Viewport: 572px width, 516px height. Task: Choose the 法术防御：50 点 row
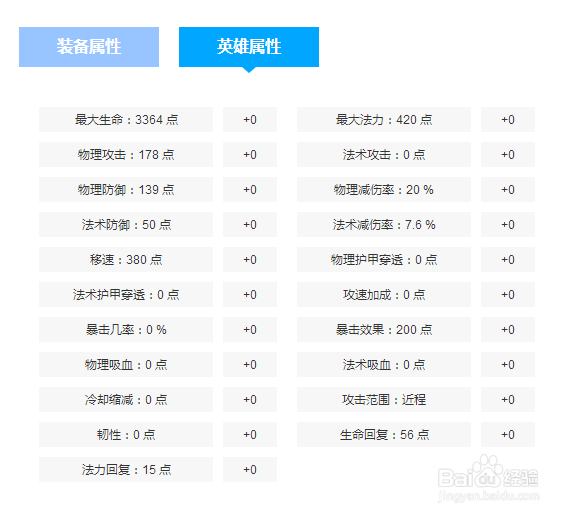126,225
